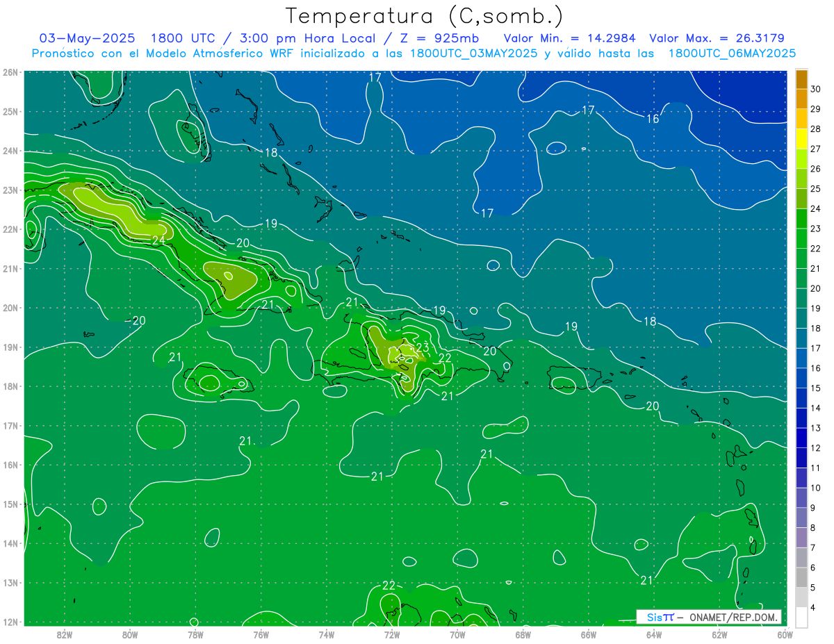The height and width of the screenshot is (644, 834).
Task: Click the "60W" longitude axis label
Action: pyautogui.click(x=785, y=634)
